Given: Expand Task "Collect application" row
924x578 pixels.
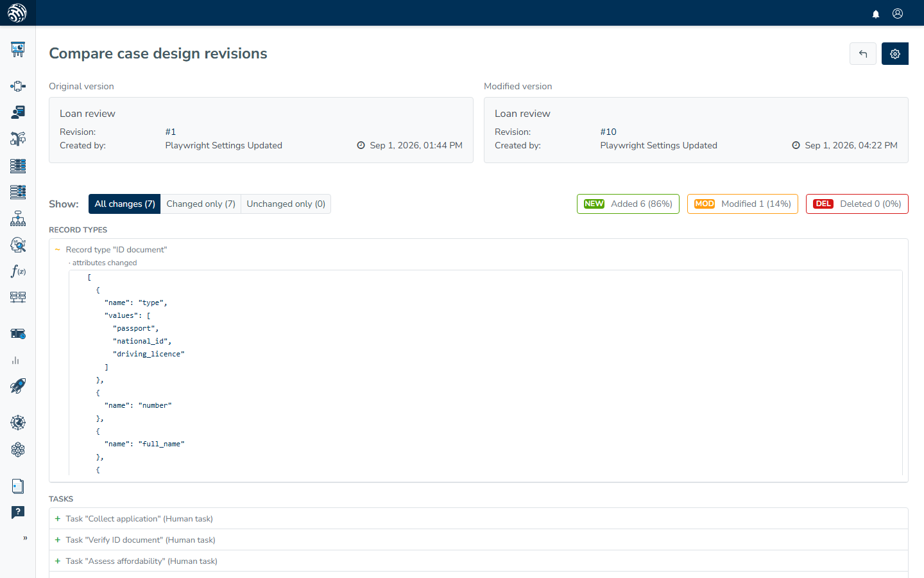Looking at the screenshot, I should [479, 519].
